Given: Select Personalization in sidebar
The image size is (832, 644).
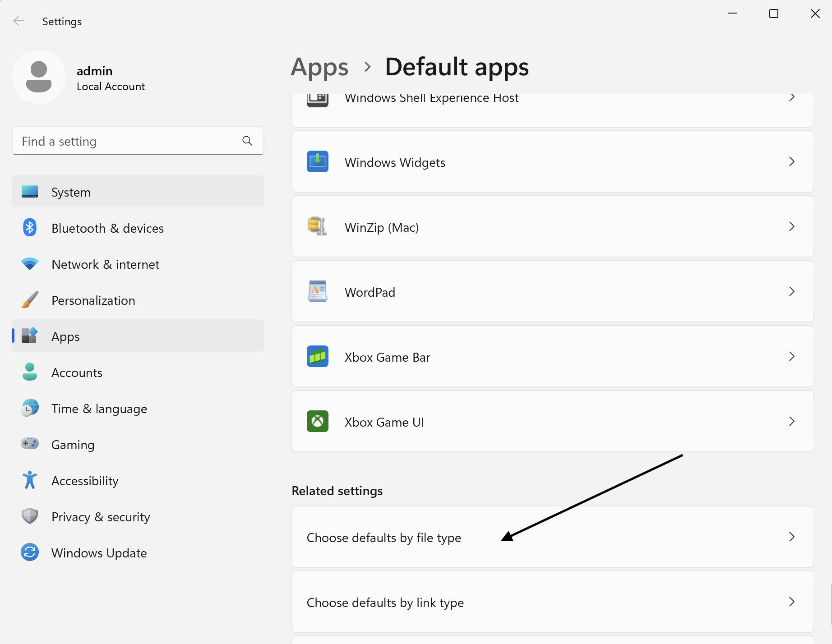Looking at the screenshot, I should coord(138,300).
